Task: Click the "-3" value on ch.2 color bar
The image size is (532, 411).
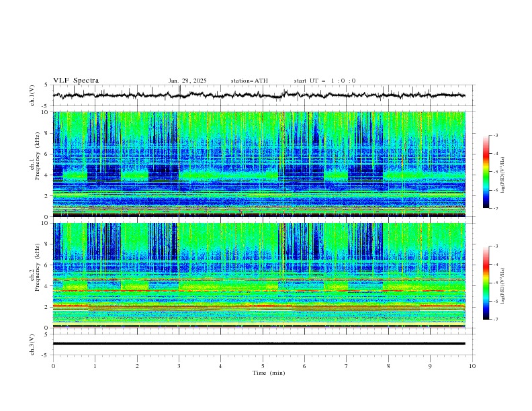Action: [x=495, y=246]
